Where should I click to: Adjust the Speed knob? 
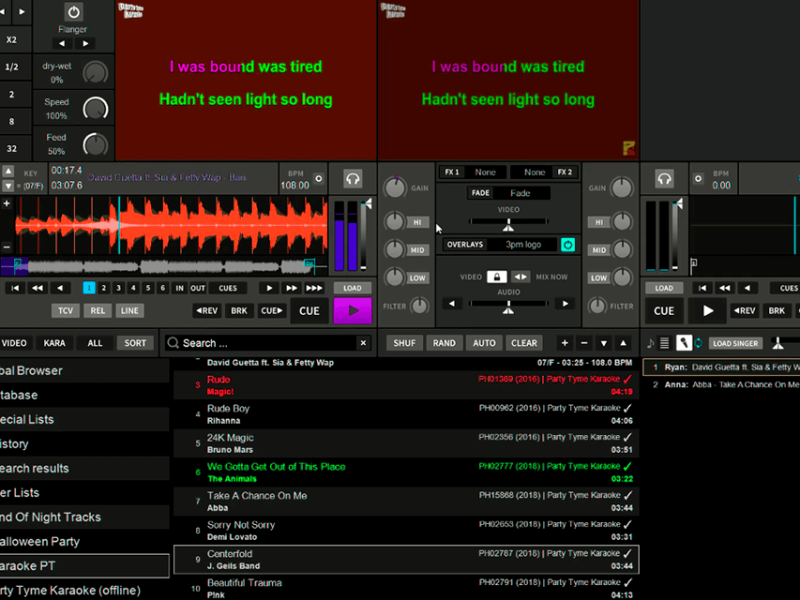(x=95, y=108)
